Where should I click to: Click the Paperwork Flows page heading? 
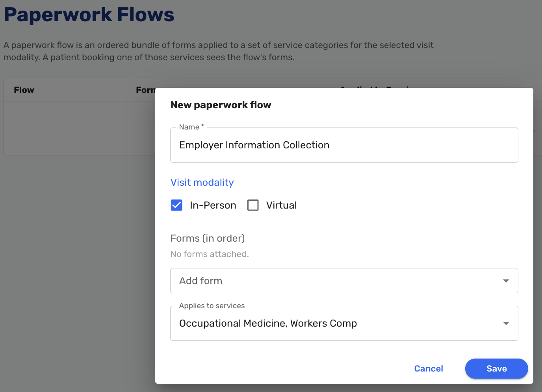89,14
